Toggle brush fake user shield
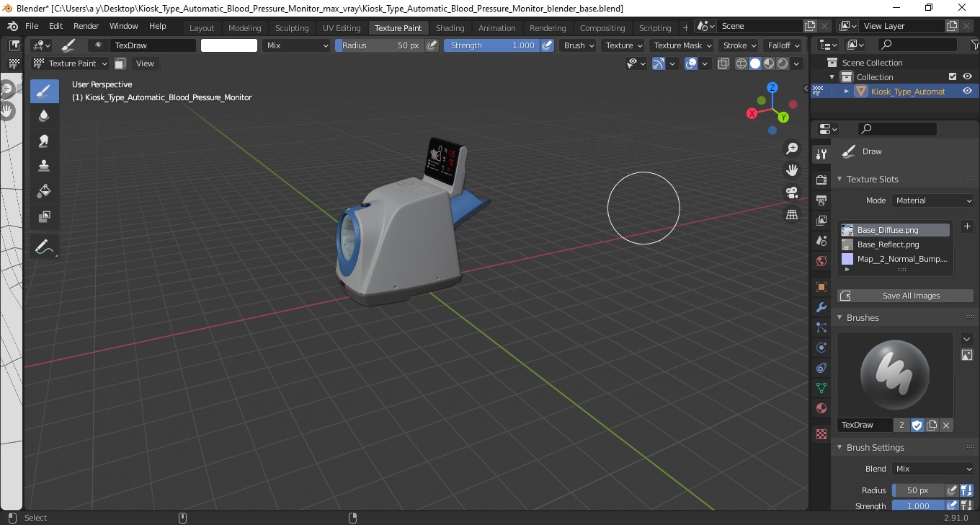Screen dimensions: 980x525 tap(917, 425)
